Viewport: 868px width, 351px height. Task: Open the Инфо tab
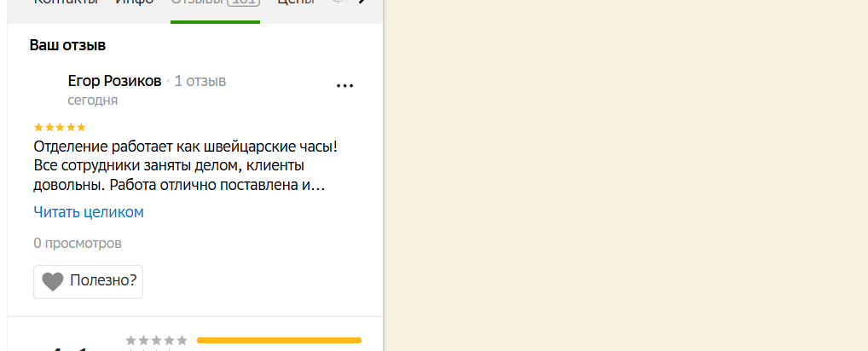click(135, 3)
